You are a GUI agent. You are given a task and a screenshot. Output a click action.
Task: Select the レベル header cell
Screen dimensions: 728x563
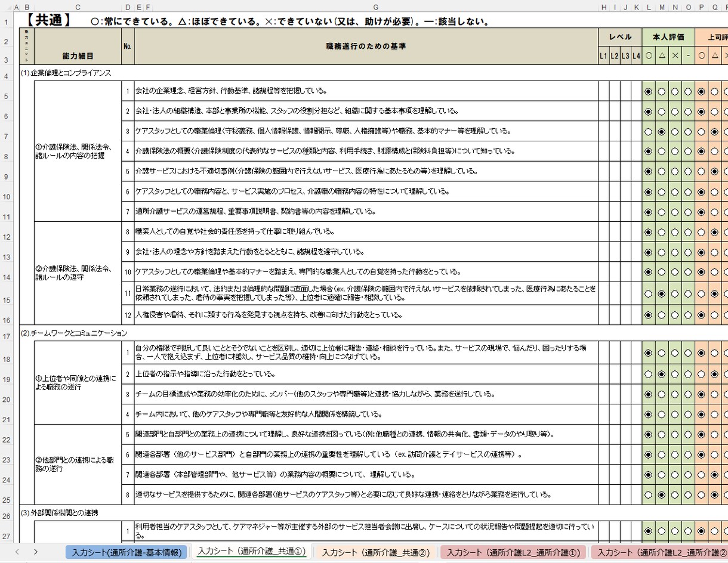621,36
